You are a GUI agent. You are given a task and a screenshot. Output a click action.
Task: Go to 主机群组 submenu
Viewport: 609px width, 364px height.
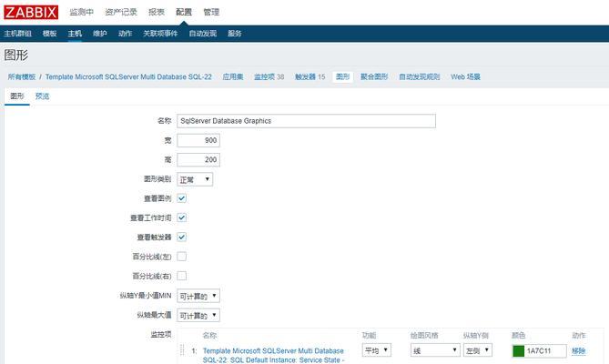click(18, 34)
